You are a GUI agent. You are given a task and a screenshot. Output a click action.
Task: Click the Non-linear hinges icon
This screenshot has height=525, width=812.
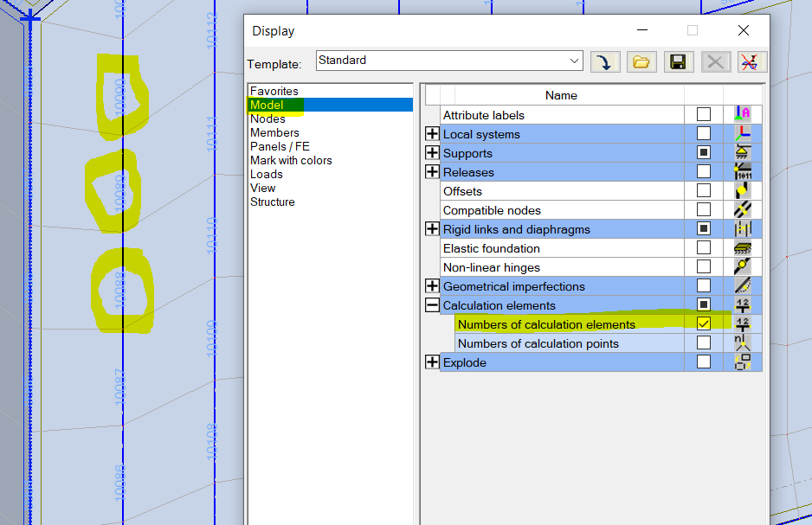pyautogui.click(x=743, y=266)
